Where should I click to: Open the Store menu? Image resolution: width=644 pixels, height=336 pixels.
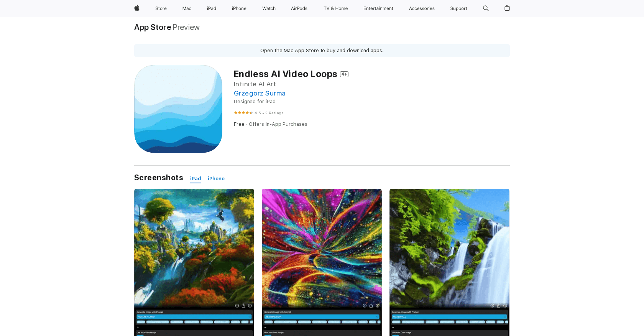161,8
